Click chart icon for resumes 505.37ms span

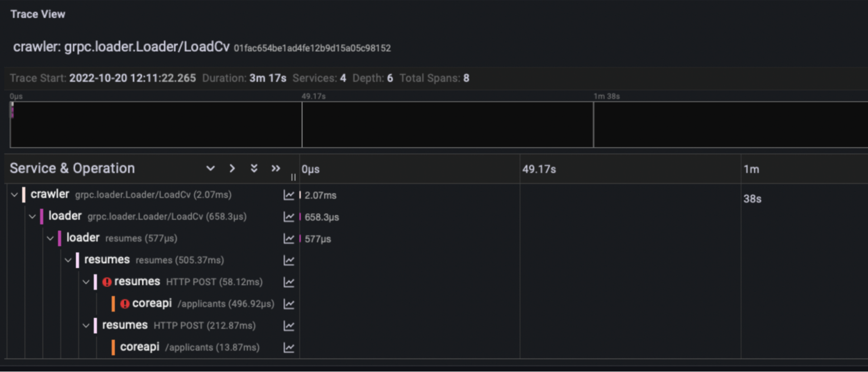click(289, 260)
